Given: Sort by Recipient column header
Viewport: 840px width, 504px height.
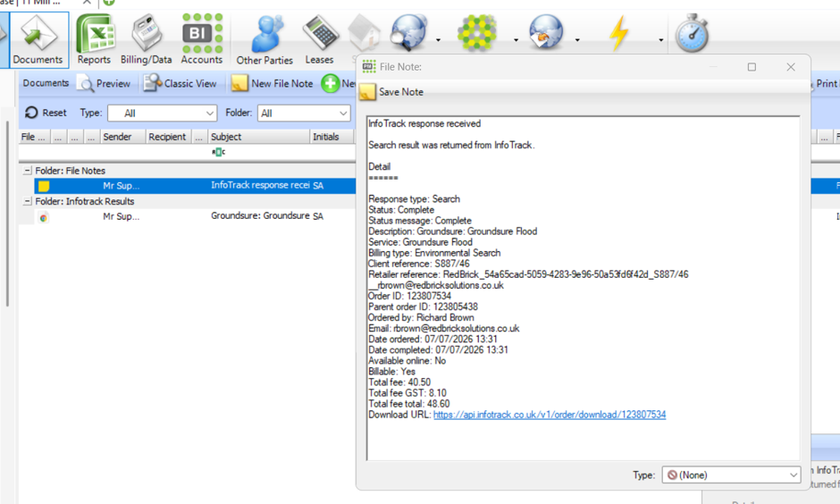Looking at the screenshot, I should [168, 137].
